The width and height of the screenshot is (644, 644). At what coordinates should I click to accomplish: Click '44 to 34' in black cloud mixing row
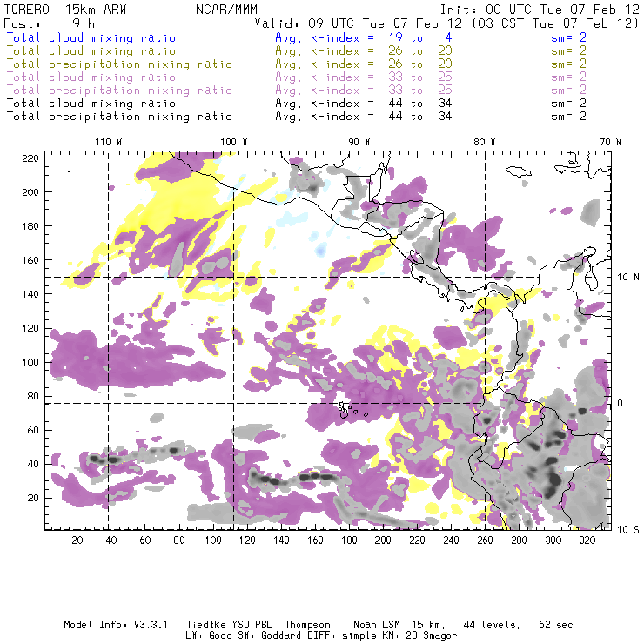point(420,104)
